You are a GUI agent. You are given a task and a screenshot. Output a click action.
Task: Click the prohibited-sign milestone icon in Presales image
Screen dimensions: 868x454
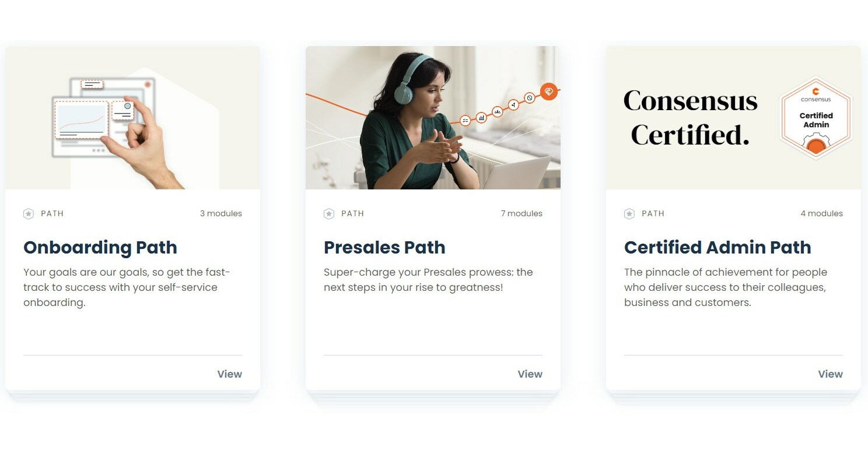[x=529, y=97]
